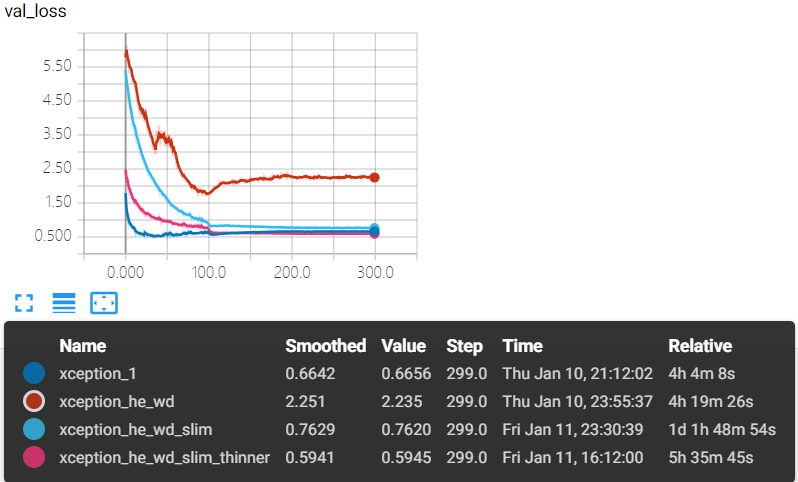Click smoothed value 0.5941

309,458
